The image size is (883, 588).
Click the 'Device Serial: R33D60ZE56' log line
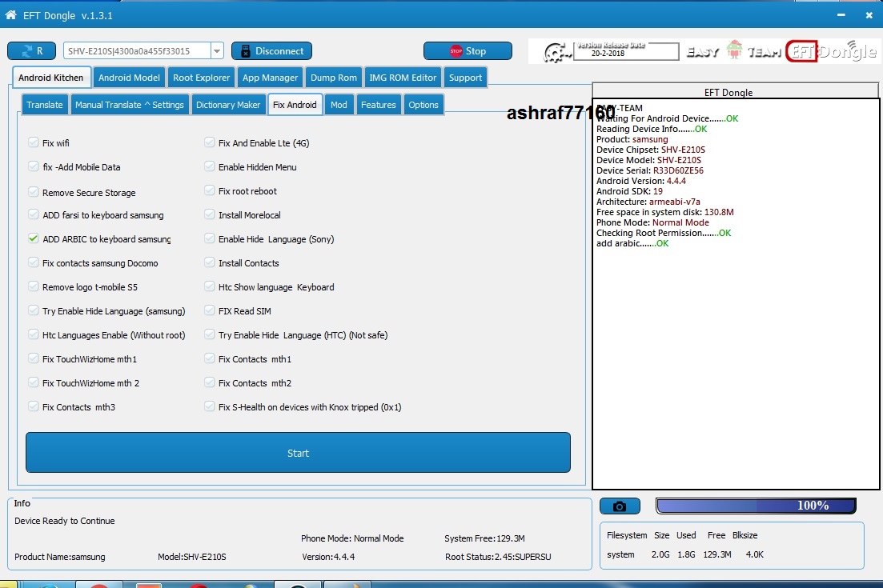(x=650, y=170)
